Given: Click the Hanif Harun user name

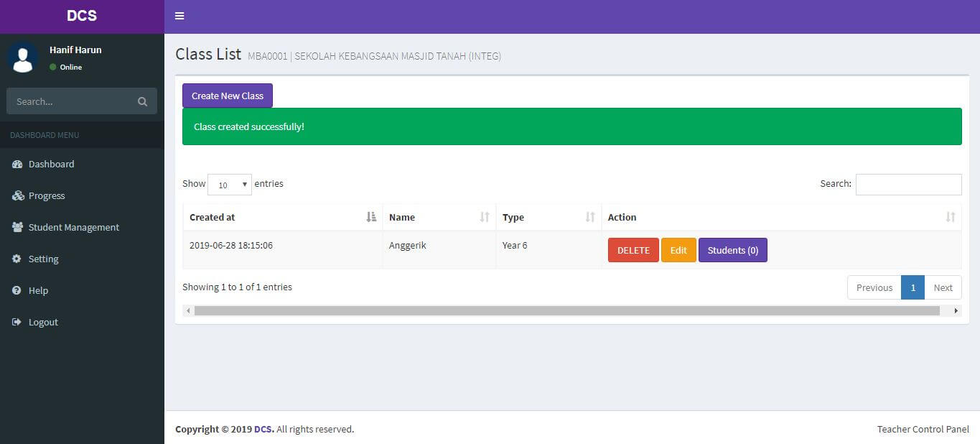Looking at the screenshot, I should [75, 50].
